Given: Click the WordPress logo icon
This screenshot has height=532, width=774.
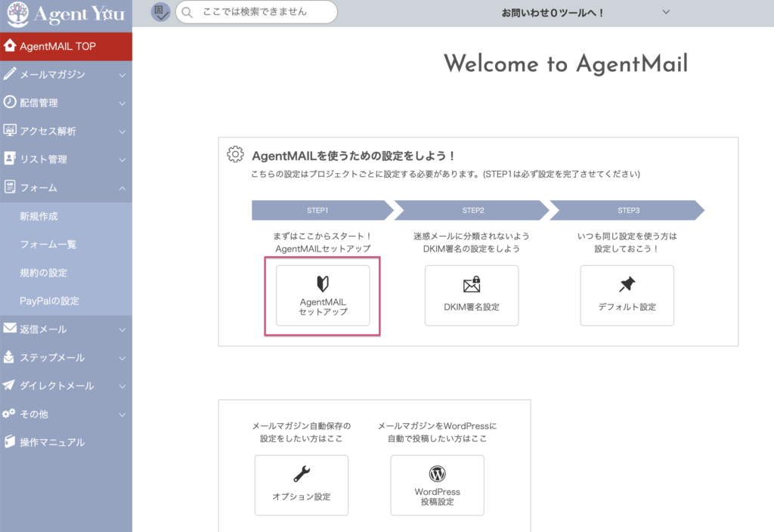Looking at the screenshot, I should [438, 474].
